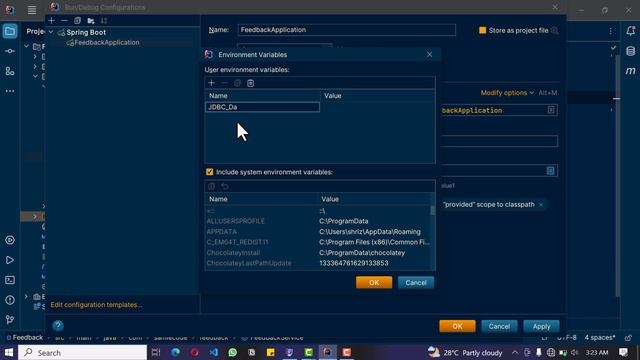
Task: Open weather widget 28°C Partly cloudy
Action: (x=464, y=352)
